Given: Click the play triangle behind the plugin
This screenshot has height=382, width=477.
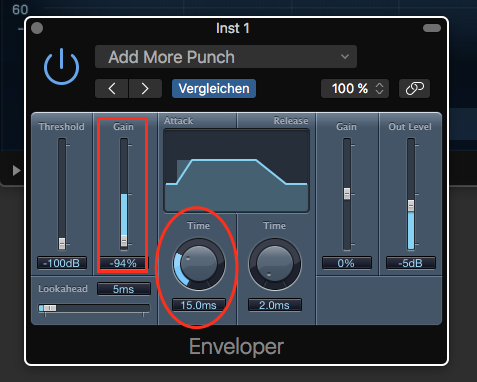Looking at the screenshot, I should click(16, 171).
